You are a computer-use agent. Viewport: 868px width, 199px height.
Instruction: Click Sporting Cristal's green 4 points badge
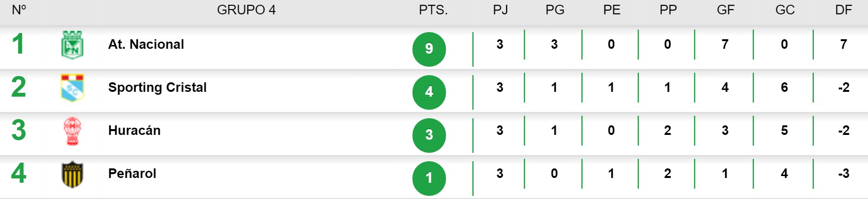[x=429, y=92]
